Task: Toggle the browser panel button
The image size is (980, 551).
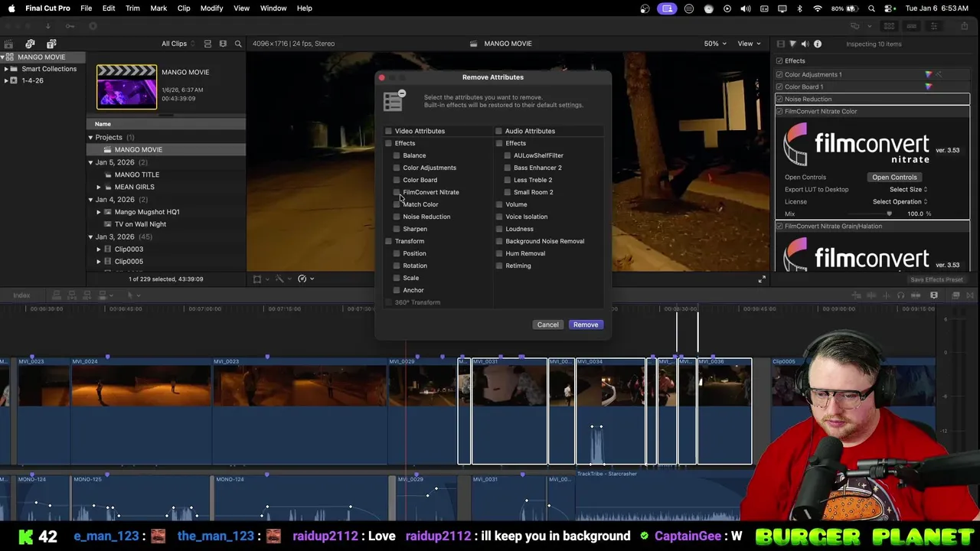Action: 890,26
